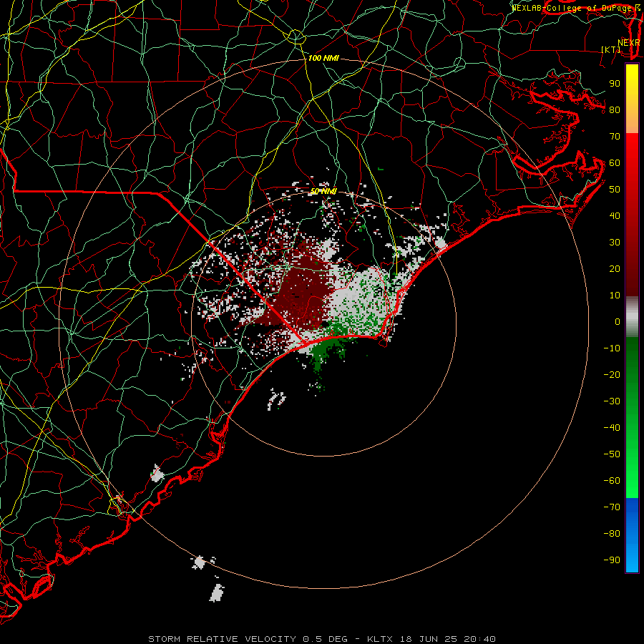The image size is (644, 644).
Task: Click the -80 value on the velocity scale
Action: point(612,534)
